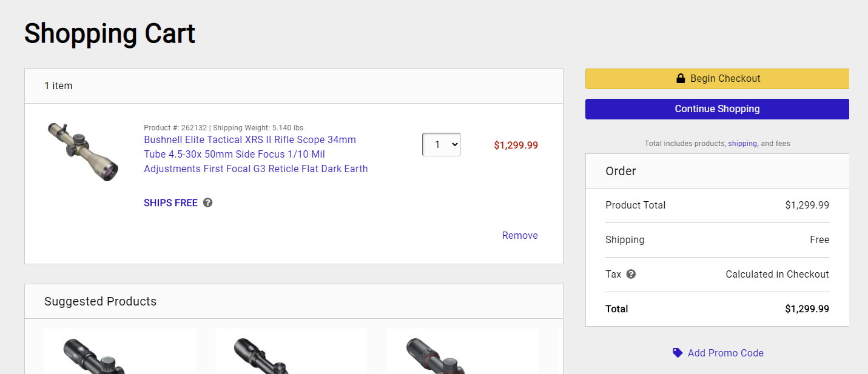Viewport: 868px width, 374px height.
Task: Open the second suggested product scope image
Action: click(291, 352)
